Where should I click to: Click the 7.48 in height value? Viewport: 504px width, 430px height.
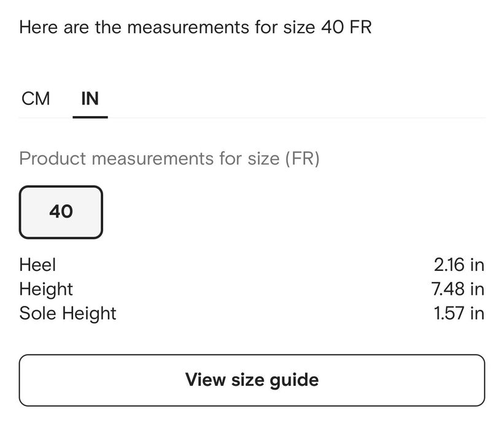click(458, 289)
